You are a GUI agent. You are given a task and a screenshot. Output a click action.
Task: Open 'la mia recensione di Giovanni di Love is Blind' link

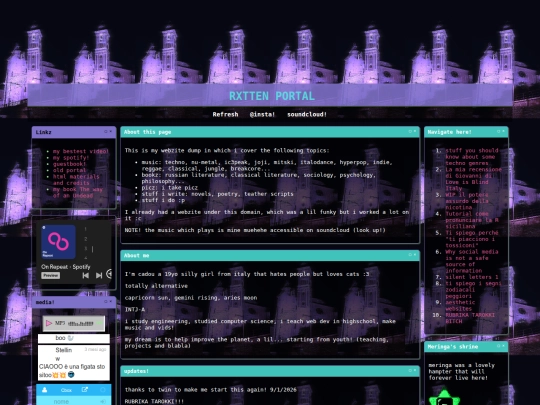pos(474,179)
